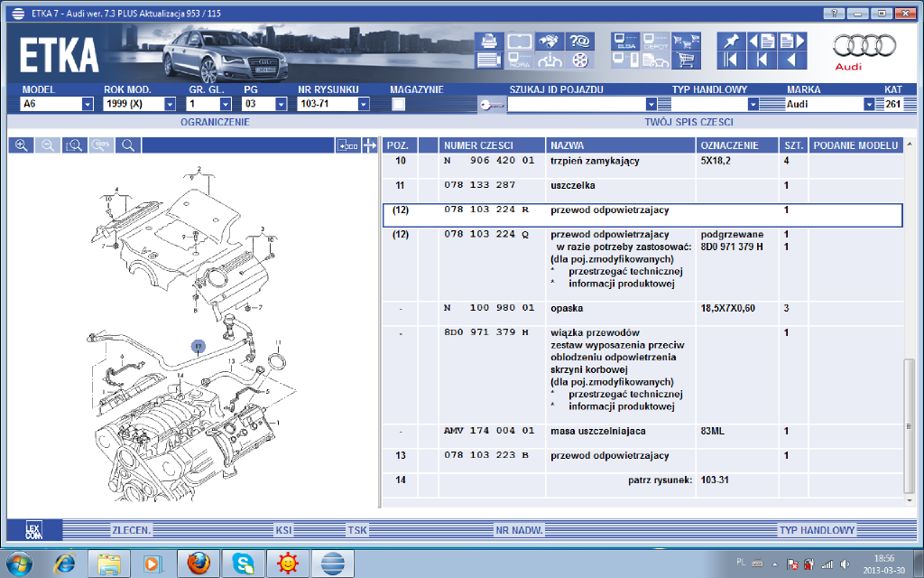
Task: Click the NUMER CZESCI column header
Action: [492, 145]
